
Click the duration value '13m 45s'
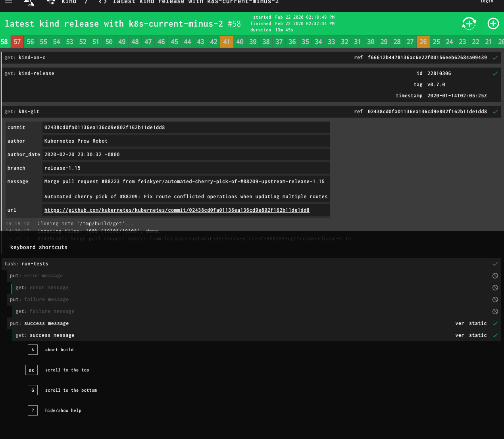point(284,30)
